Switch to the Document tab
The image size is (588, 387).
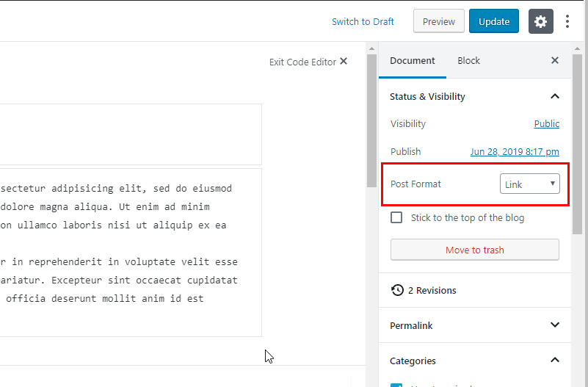(412, 61)
